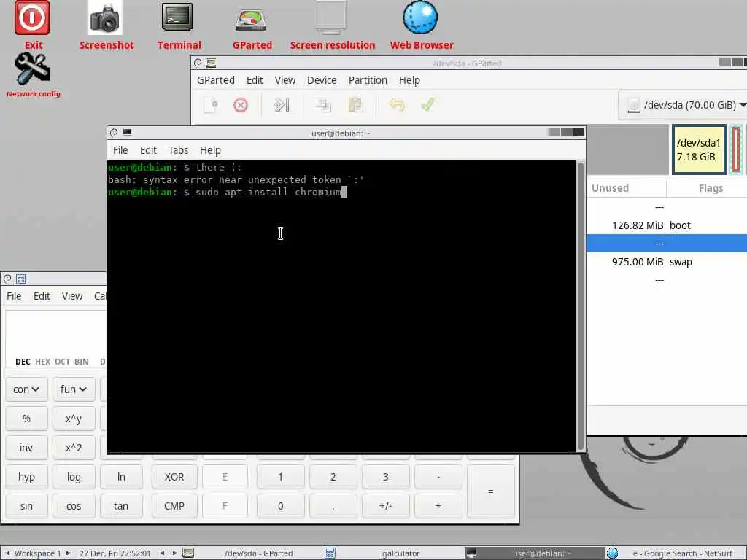
Task: Select BIN number base in galculator
Action: point(82,362)
